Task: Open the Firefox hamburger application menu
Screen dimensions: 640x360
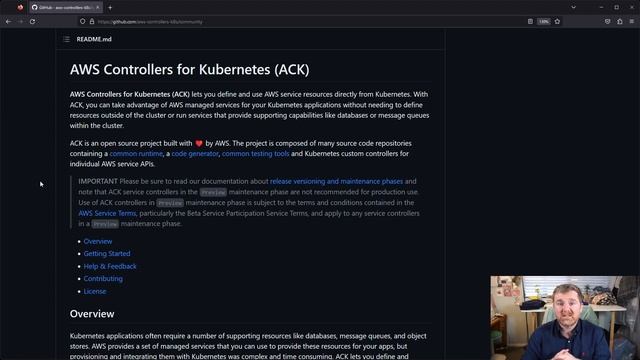Action: [x=632, y=22]
